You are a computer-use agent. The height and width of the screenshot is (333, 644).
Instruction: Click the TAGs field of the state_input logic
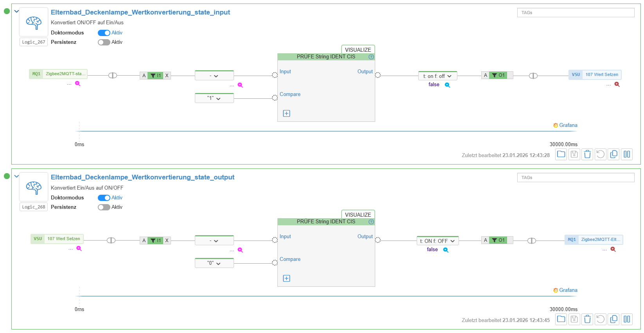click(x=575, y=13)
